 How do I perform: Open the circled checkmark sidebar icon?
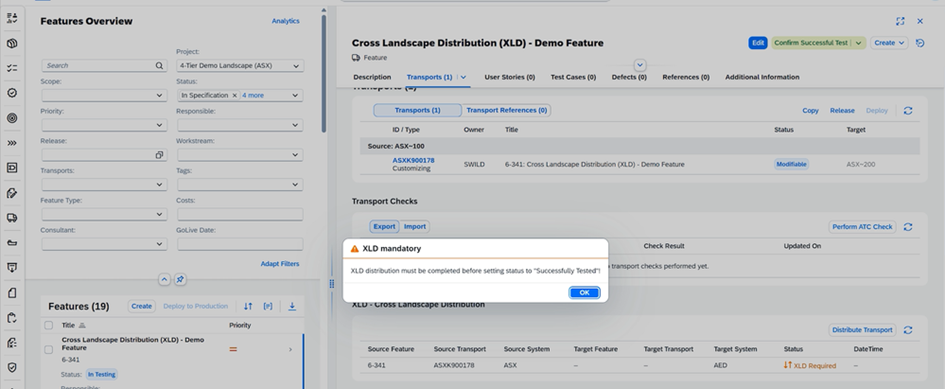12,93
